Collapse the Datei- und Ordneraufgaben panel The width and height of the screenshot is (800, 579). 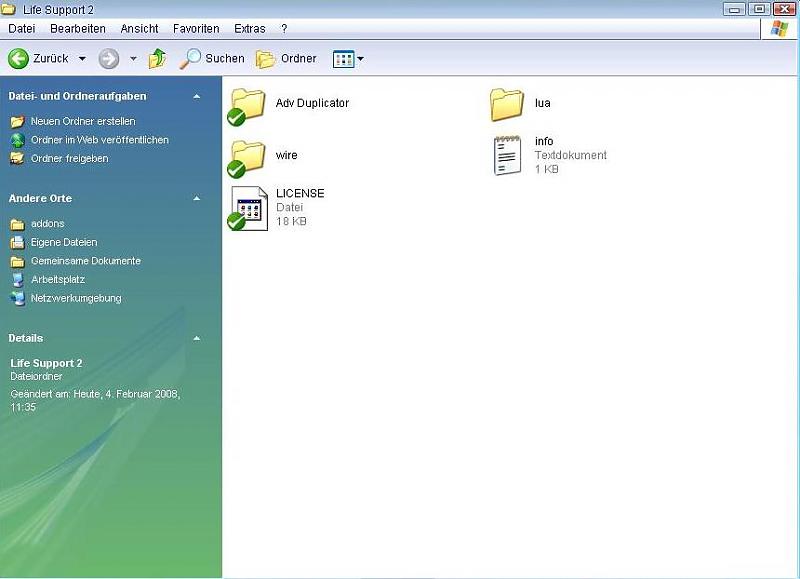196,96
